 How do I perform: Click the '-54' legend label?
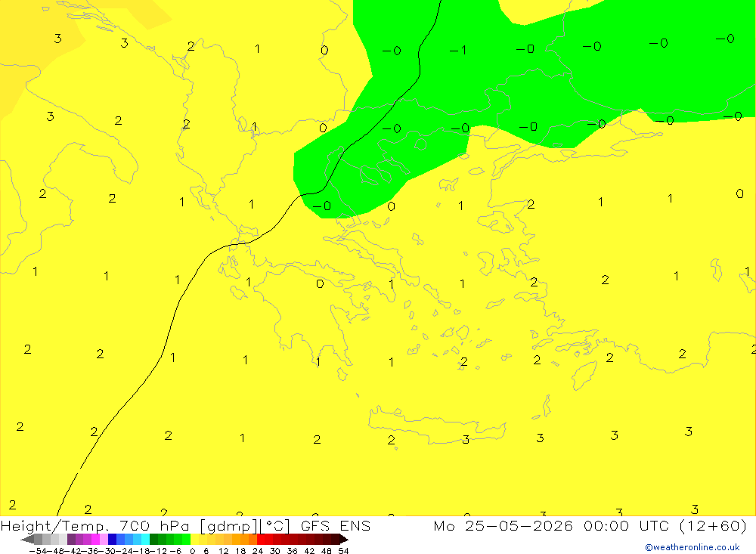[x=38, y=551]
